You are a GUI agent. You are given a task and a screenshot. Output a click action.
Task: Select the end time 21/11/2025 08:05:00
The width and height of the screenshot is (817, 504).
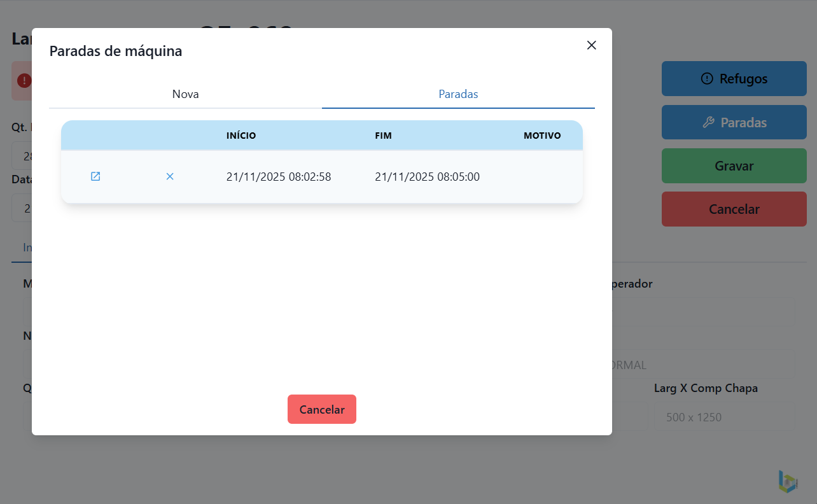tap(427, 177)
